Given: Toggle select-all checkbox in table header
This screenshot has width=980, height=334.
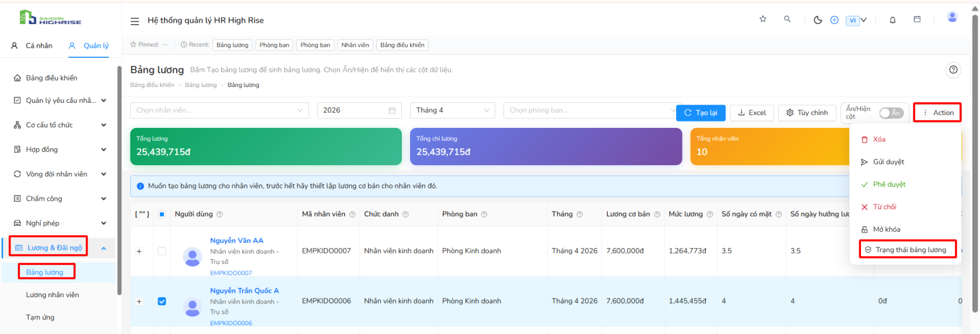Looking at the screenshot, I should pyautogui.click(x=162, y=214).
